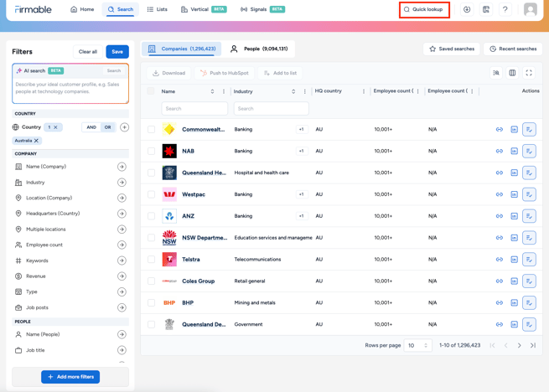This screenshot has width=549, height=392.
Task: Open the help question mark icon
Action: coord(505,9)
